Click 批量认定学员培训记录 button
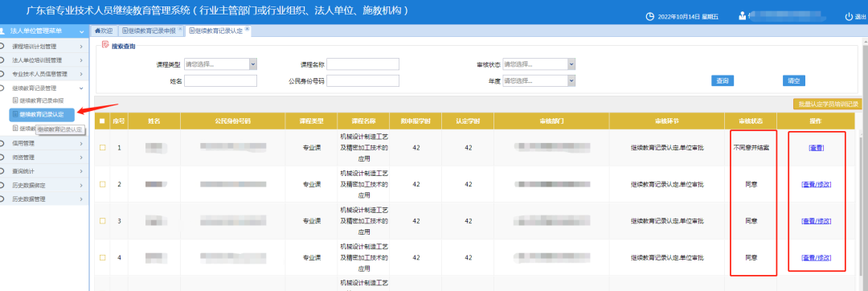Image resolution: width=868 pixels, height=291 pixels. 828,104
